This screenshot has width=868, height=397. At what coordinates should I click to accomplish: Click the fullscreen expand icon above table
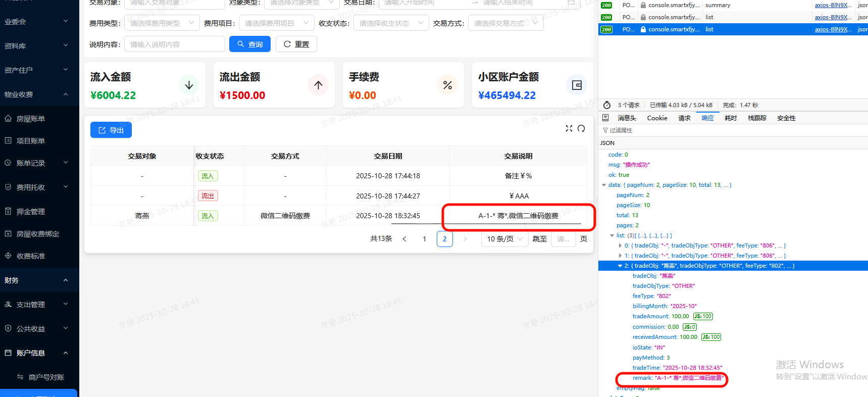569,128
